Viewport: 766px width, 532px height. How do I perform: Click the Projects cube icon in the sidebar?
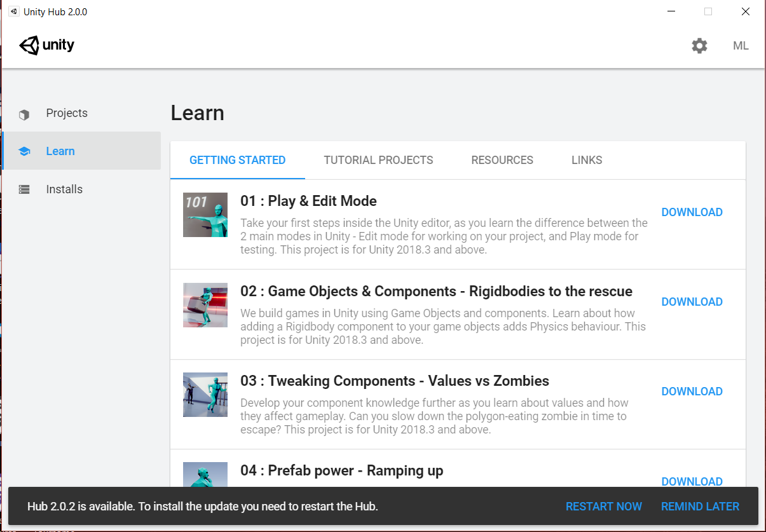pos(24,114)
